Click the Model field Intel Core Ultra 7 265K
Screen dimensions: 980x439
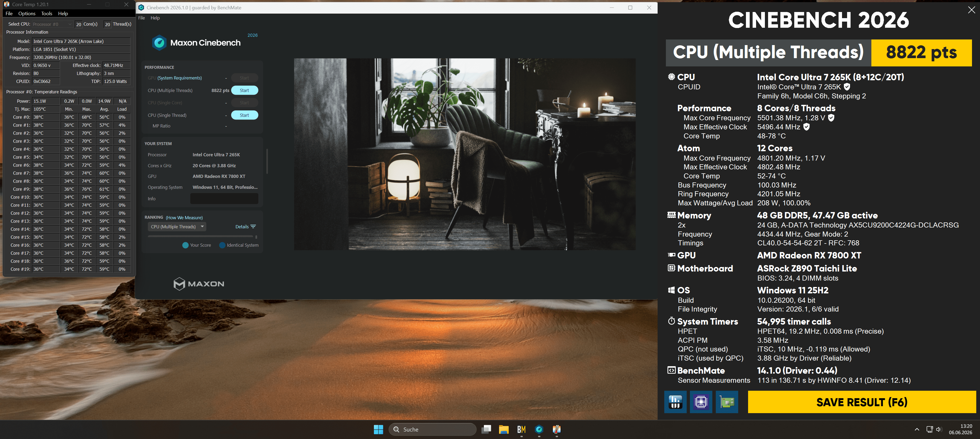point(81,41)
